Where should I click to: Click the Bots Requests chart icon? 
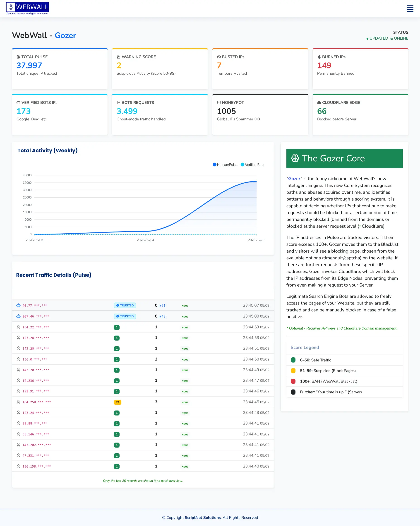point(119,103)
